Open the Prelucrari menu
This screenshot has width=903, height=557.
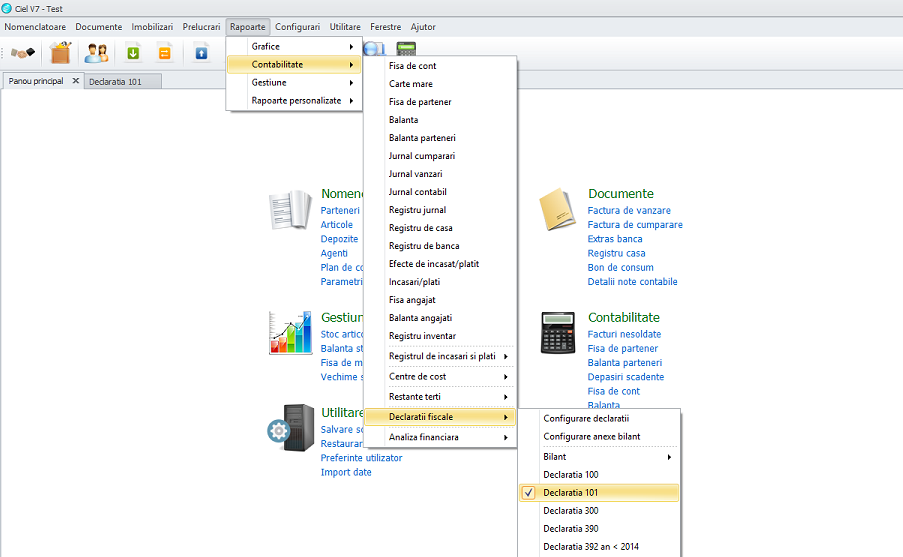point(201,26)
